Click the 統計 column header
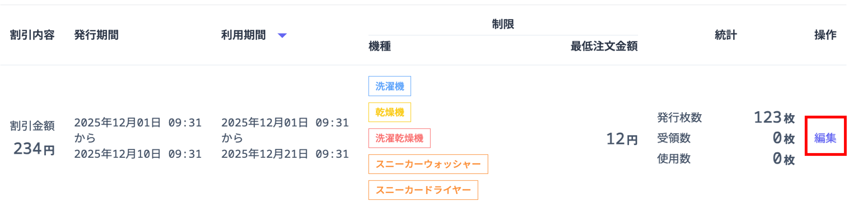Screen dimensions: 868x211 tap(726, 35)
